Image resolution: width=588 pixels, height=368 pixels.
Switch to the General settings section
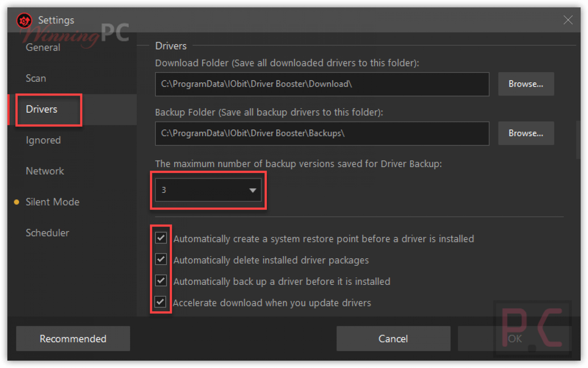point(42,47)
